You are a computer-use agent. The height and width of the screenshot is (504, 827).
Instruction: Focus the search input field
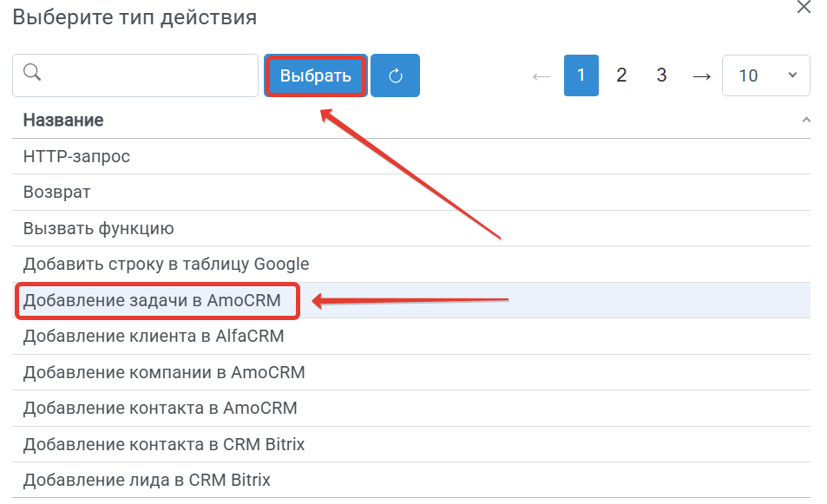135,75
